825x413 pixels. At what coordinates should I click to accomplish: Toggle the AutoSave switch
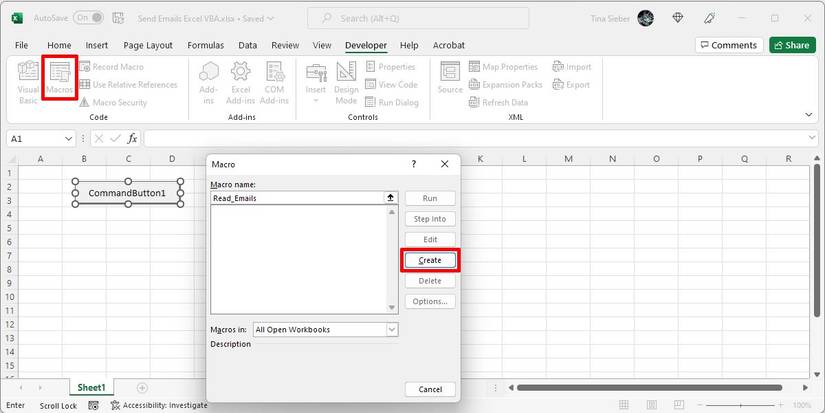coord(88,18)
